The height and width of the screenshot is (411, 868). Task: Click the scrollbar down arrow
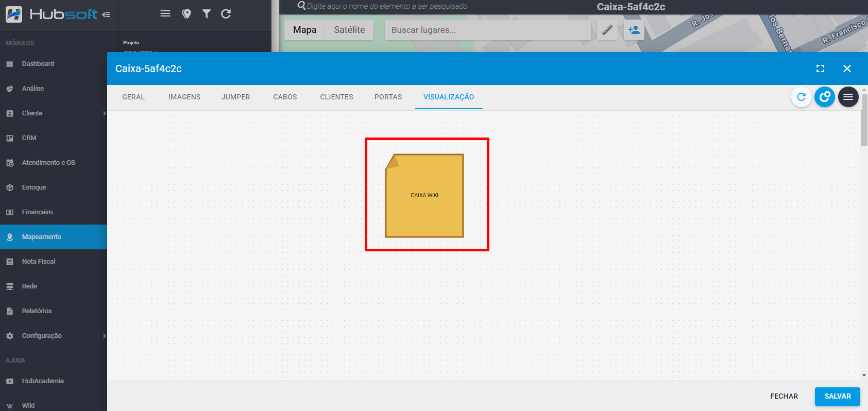[864, 376]
